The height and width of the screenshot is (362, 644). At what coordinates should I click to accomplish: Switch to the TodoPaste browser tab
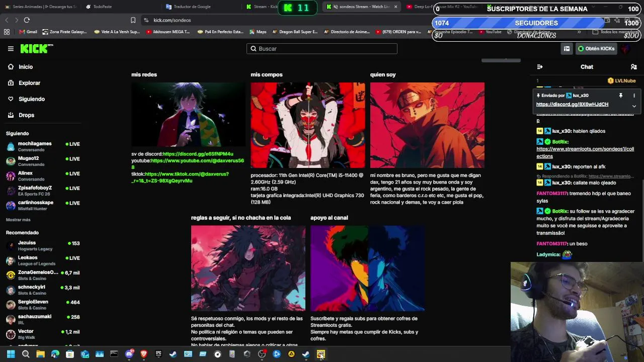tap(121, 7)
